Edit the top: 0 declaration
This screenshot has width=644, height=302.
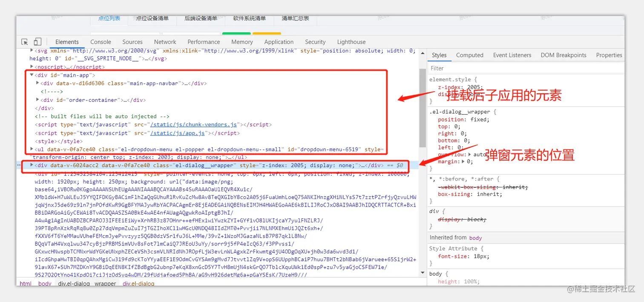click(x=449, y=127)
